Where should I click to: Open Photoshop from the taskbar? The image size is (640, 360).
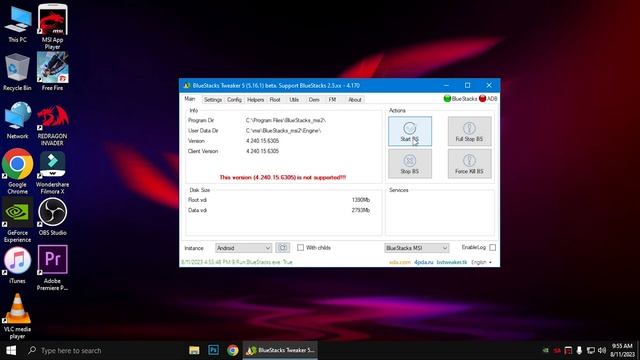click(x=213, y=350)
